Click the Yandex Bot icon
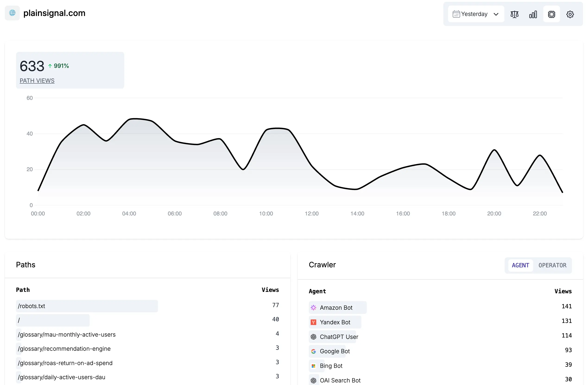Image resolution: width=588 pixels, height=385 pixels. [313, 322]
